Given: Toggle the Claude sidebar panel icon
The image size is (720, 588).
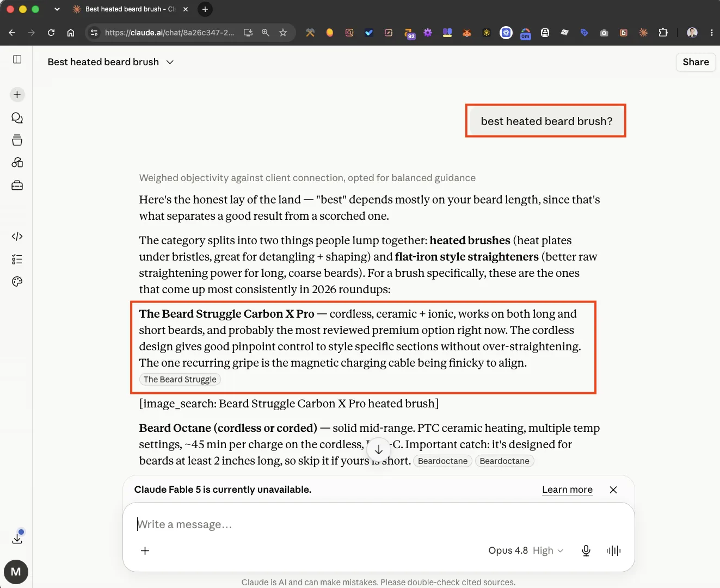Looking at the screenshot, I should [x=17, y=59].
